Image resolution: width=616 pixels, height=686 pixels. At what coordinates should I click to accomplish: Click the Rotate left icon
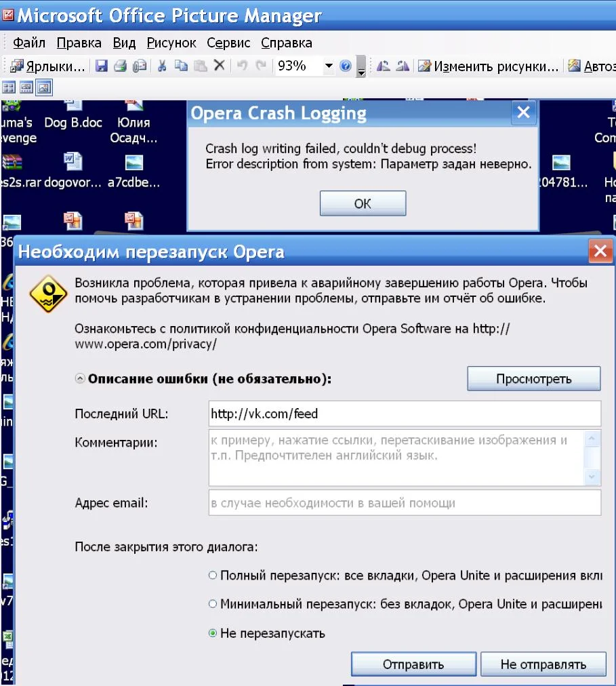[384, 66]
